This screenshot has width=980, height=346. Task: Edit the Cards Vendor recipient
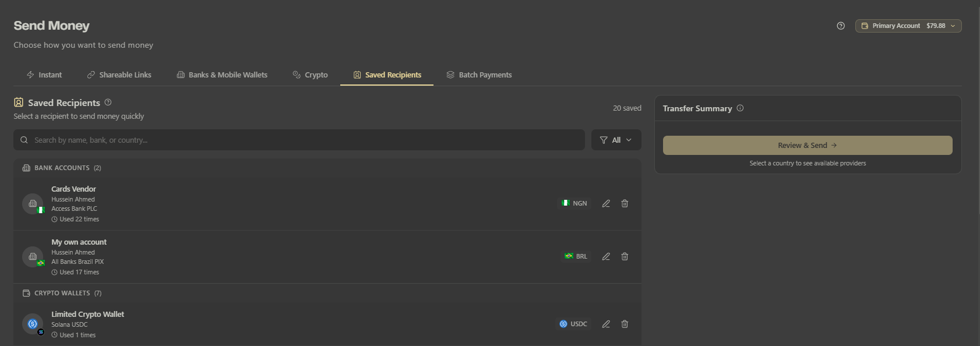click(x=606, y=203)
